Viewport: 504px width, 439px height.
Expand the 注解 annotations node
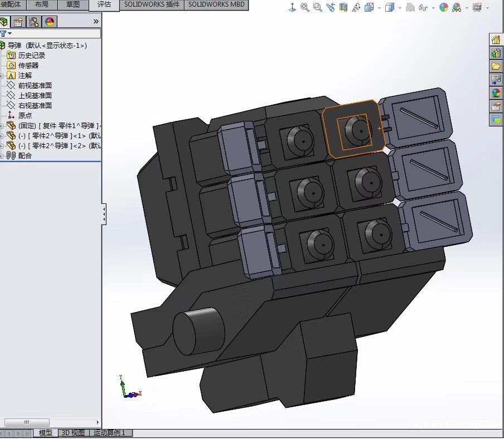2,76
